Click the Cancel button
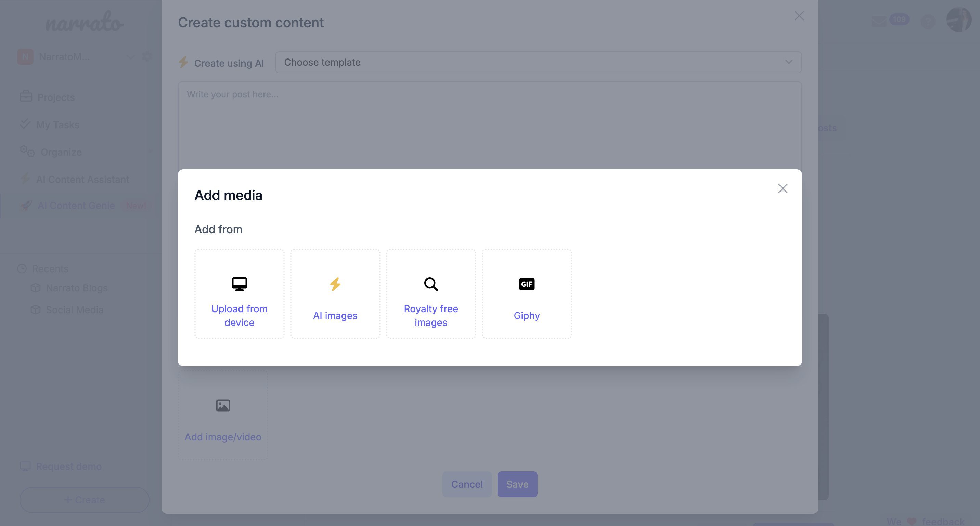 [467, 484]
